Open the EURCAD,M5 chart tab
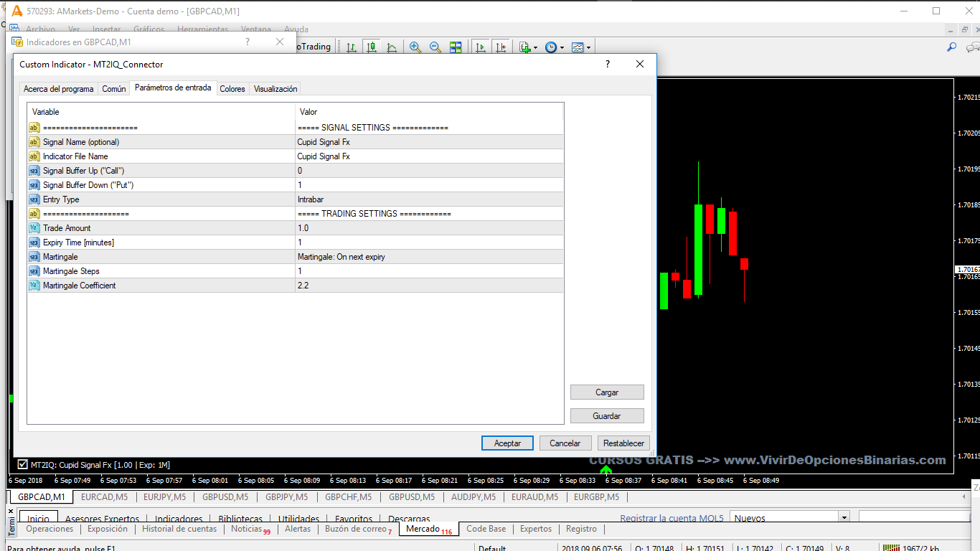Screen dimensions: 980x551 105,496
